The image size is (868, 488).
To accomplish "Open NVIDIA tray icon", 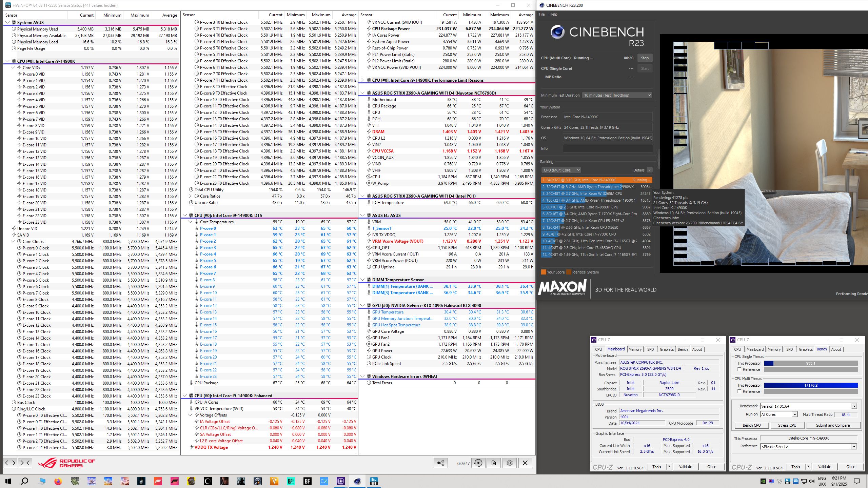I will (763, 481).
